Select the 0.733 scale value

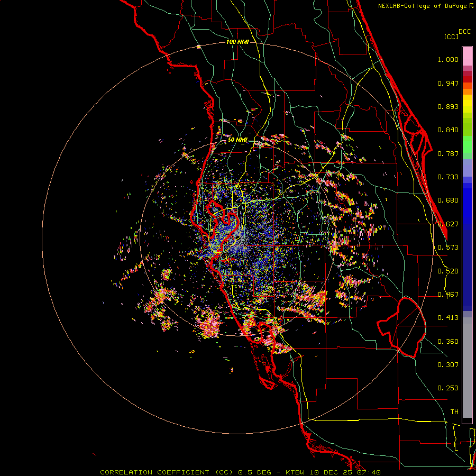[448, 177]
